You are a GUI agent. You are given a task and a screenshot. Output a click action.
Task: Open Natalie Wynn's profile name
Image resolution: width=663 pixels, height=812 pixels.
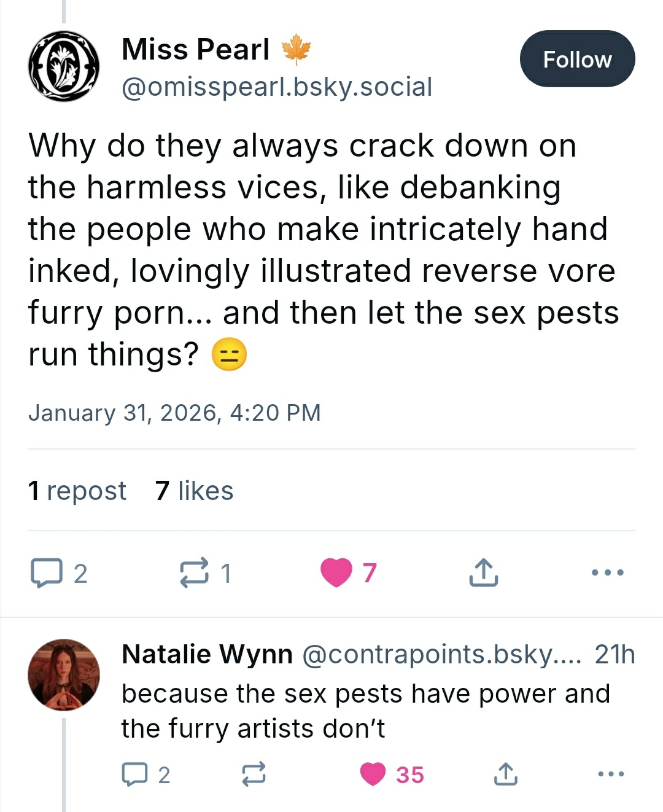pos(207,654)
